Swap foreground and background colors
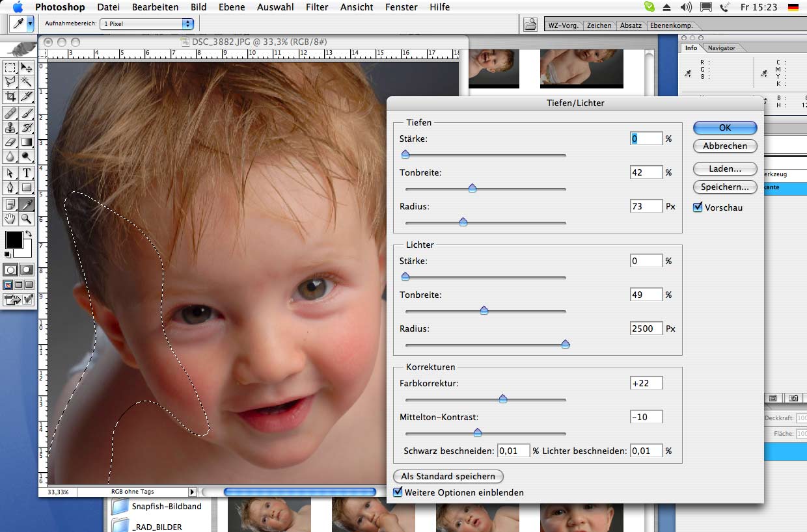Viewport: 807px width, 532px height. 29,233
